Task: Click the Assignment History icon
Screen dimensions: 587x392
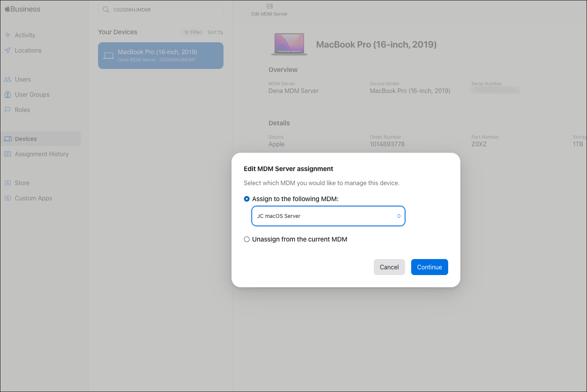Action: click(8, 154)
